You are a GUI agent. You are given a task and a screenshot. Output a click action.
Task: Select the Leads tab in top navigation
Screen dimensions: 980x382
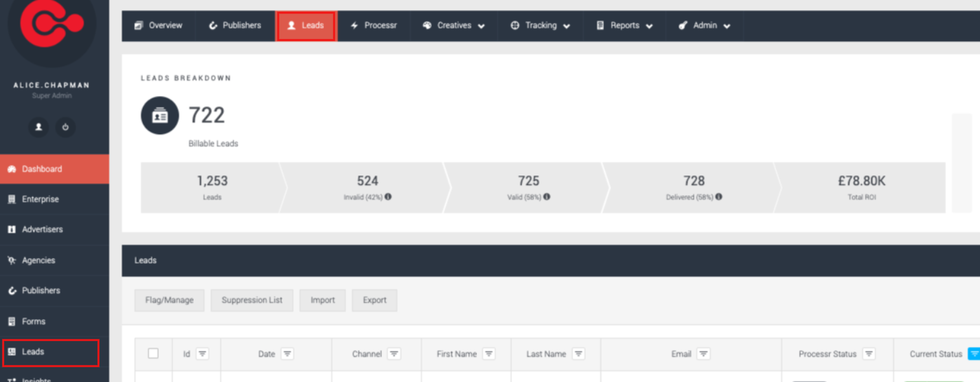coord(305,25)
